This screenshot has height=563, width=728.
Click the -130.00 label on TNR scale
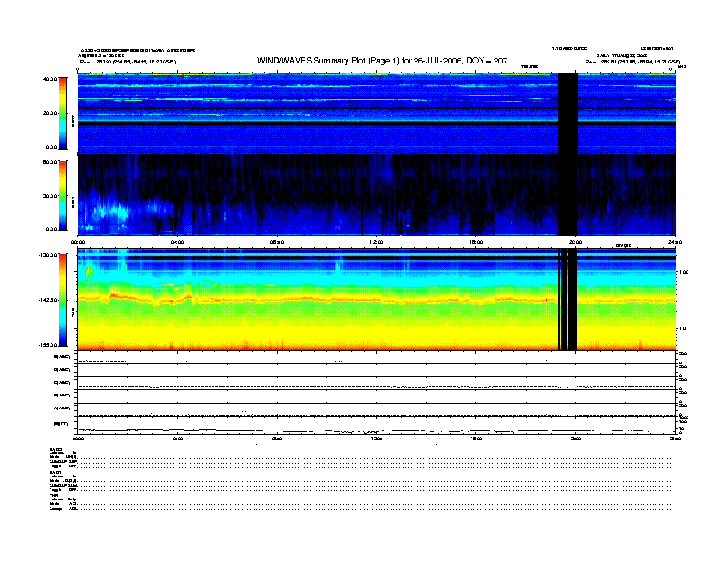(48, 255)
